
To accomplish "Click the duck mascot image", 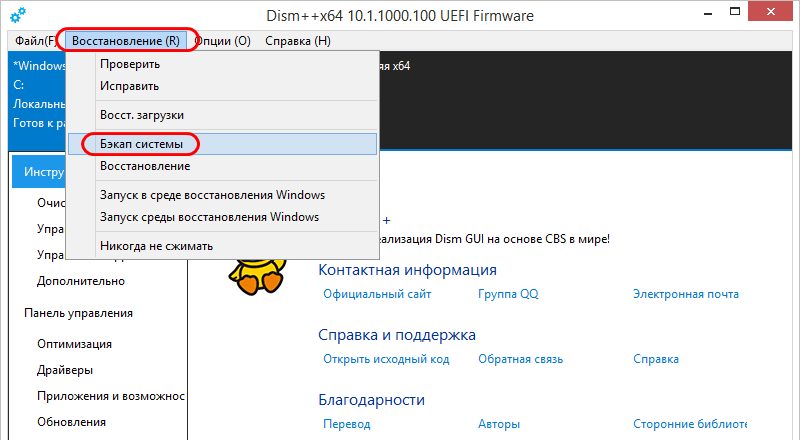I will [257, 276].
